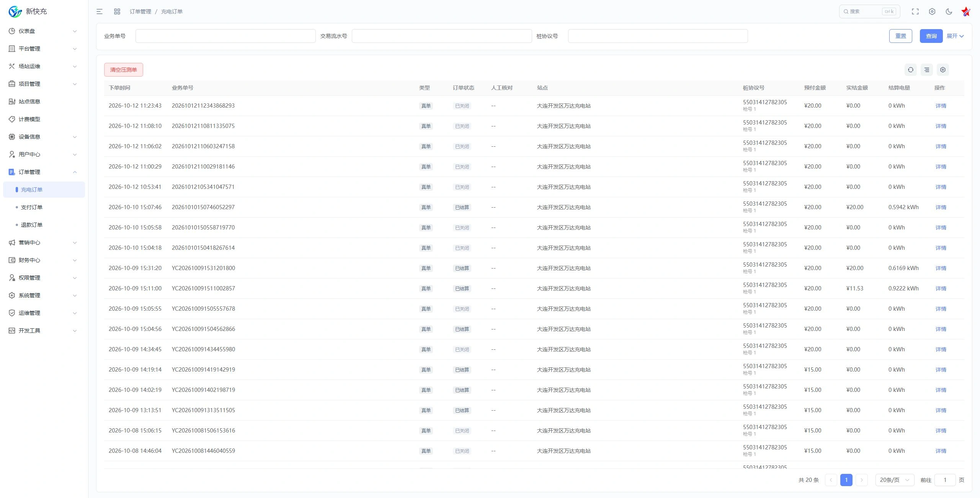Click the 重置 button
The height and width of the screenshot is (498, 980).
900,36
